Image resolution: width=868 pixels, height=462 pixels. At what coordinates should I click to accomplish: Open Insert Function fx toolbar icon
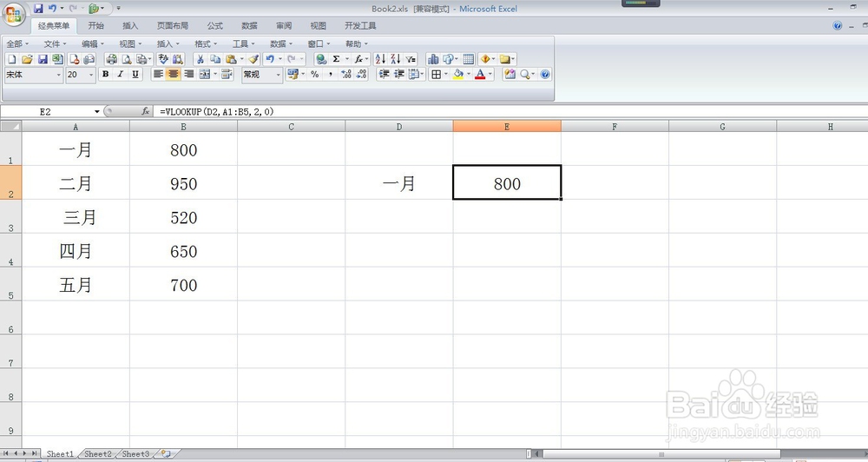[358, 59]
